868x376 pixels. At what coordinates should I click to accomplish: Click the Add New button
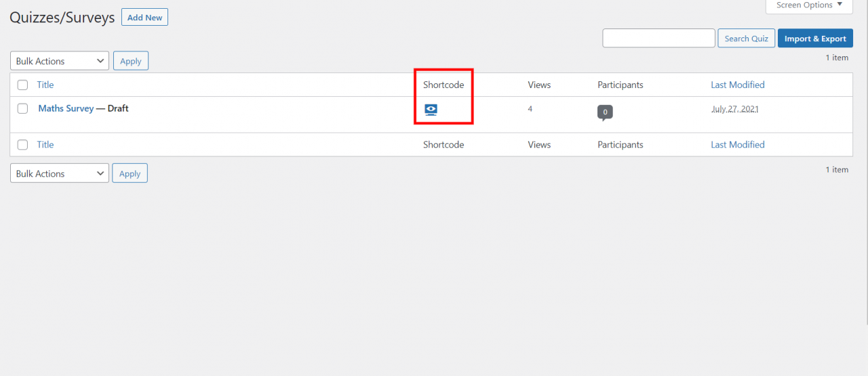(x=144, y=17)
